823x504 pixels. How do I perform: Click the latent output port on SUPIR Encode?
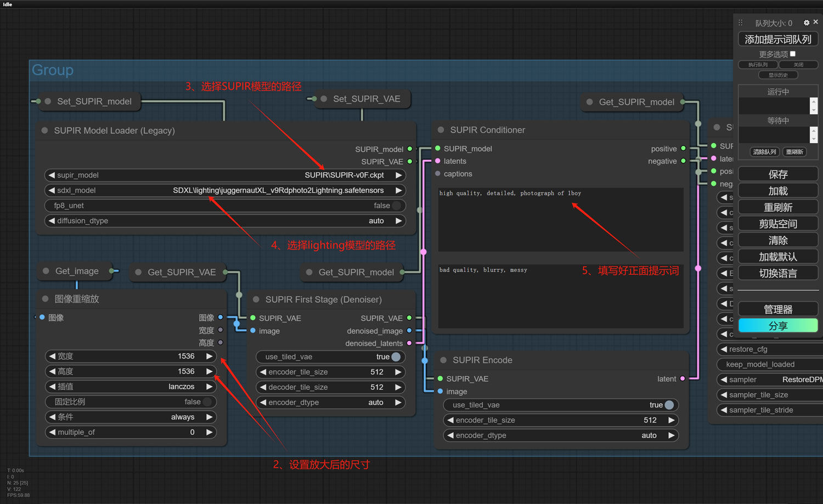[683, 379]
